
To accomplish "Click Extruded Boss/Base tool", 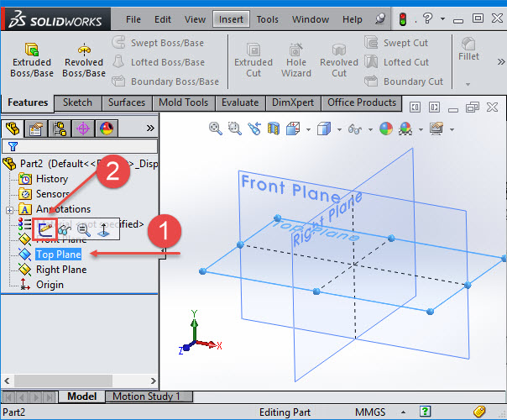I will click(32, 60).
